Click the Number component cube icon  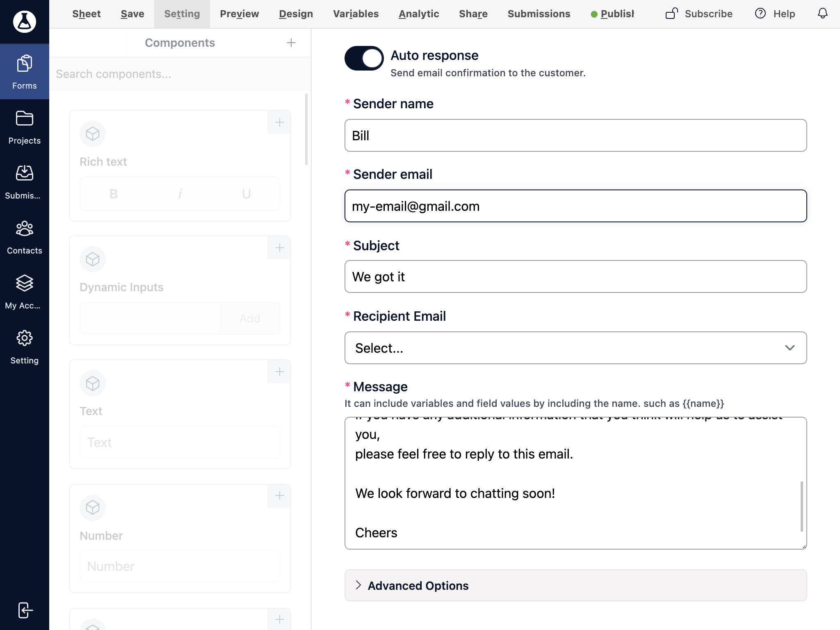click(x=93, y=508)
